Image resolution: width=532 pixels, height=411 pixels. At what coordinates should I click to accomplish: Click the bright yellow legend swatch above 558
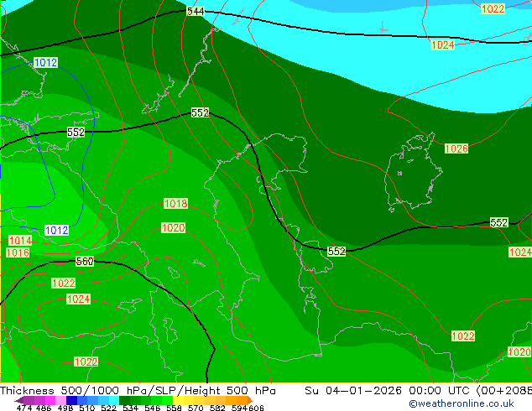click(178, 400)
